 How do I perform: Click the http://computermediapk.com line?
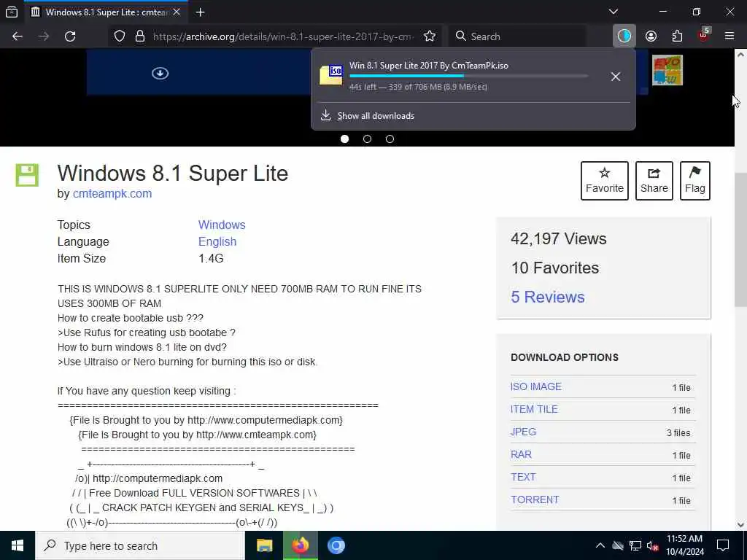click(x=158, y=478)
